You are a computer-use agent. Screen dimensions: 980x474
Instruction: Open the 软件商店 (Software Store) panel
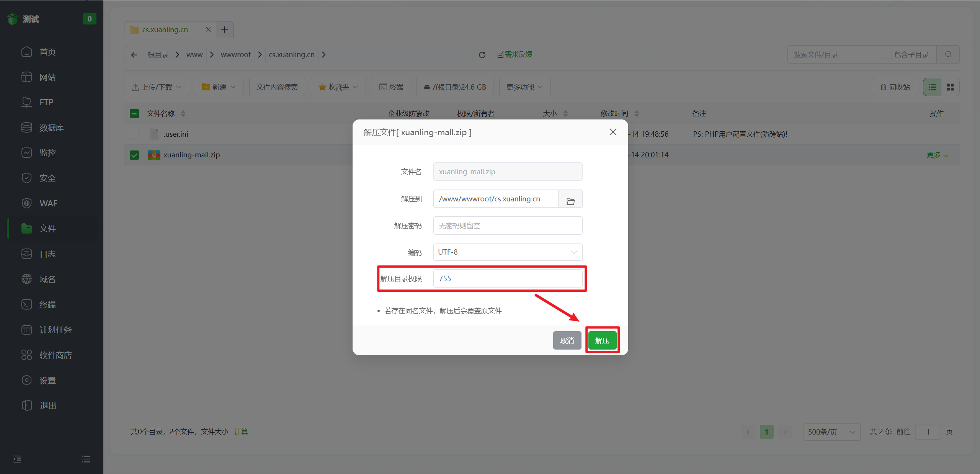(55, 355)
